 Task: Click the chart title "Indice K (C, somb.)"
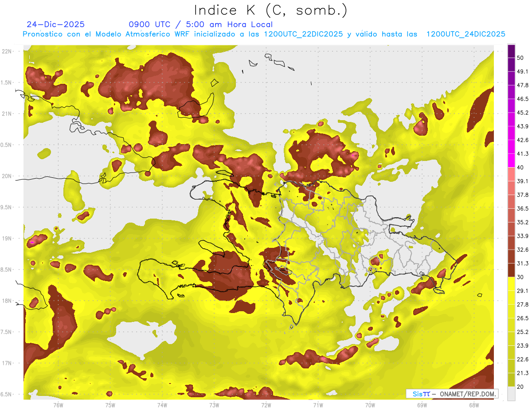[x=271, y=10]
